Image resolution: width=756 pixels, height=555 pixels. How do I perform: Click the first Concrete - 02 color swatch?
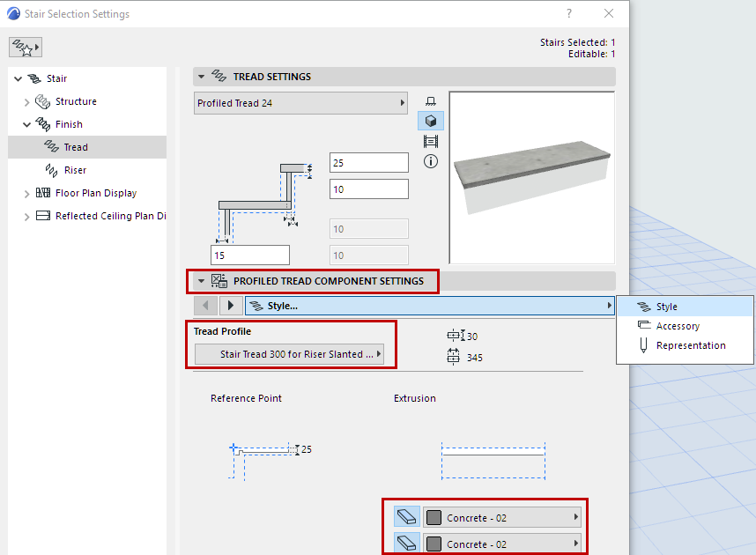[x=434, y=517]
